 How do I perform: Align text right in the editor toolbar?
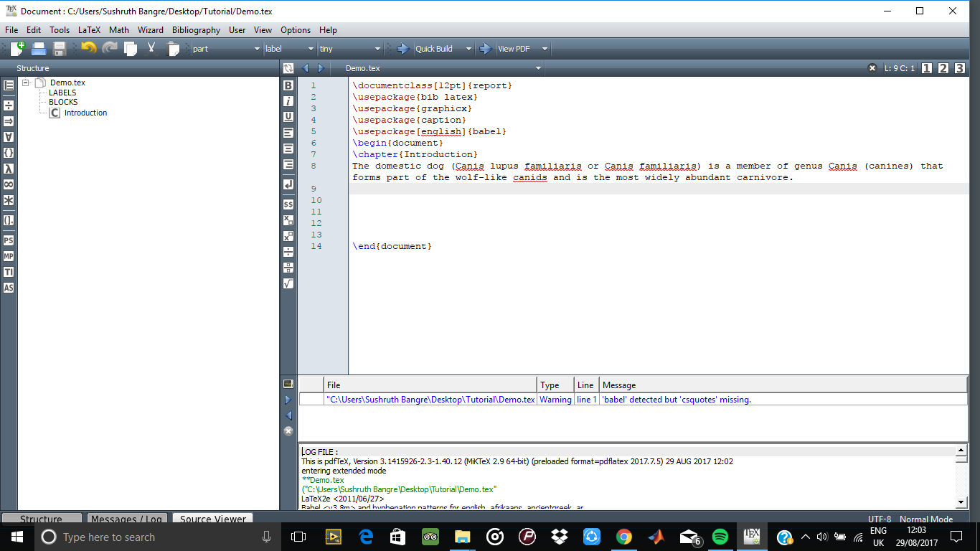(288, 164)
